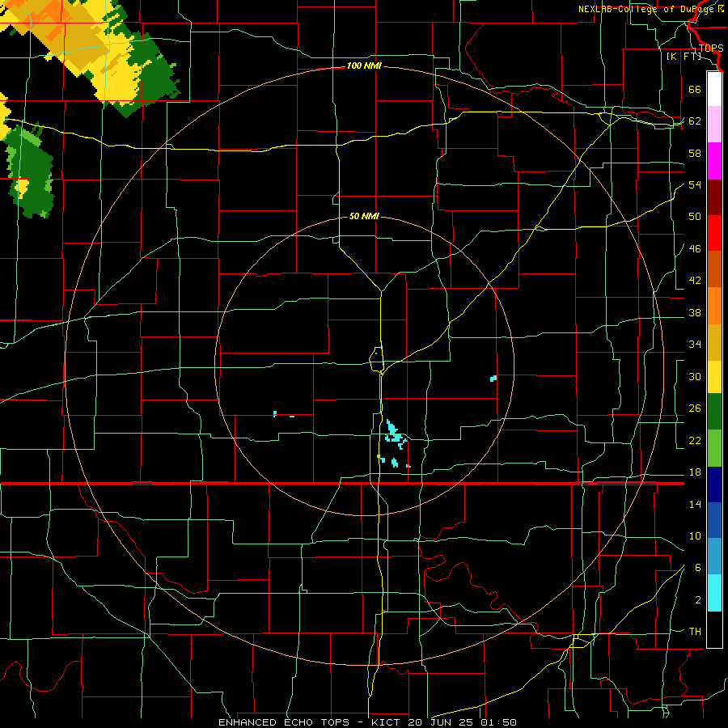Screen dimensions: 728x728
Task: Click the magenta legend swatch
Action: [714, 161]
